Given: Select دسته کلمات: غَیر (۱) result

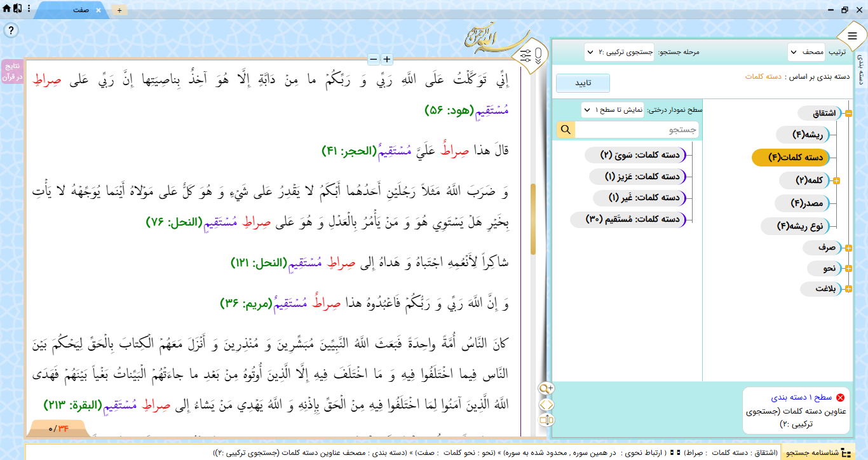Looking at the screenshot, I should pyautogui.click(x=639, y=198).
